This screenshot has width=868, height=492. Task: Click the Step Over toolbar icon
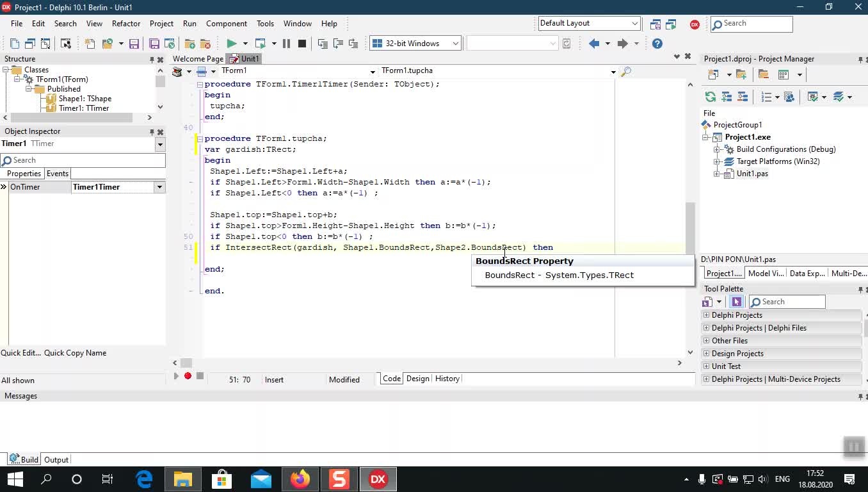click(x=338, y=44)
